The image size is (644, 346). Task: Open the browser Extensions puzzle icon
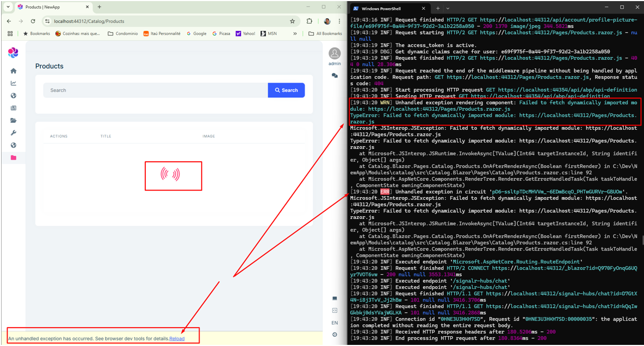pos(309,21)
